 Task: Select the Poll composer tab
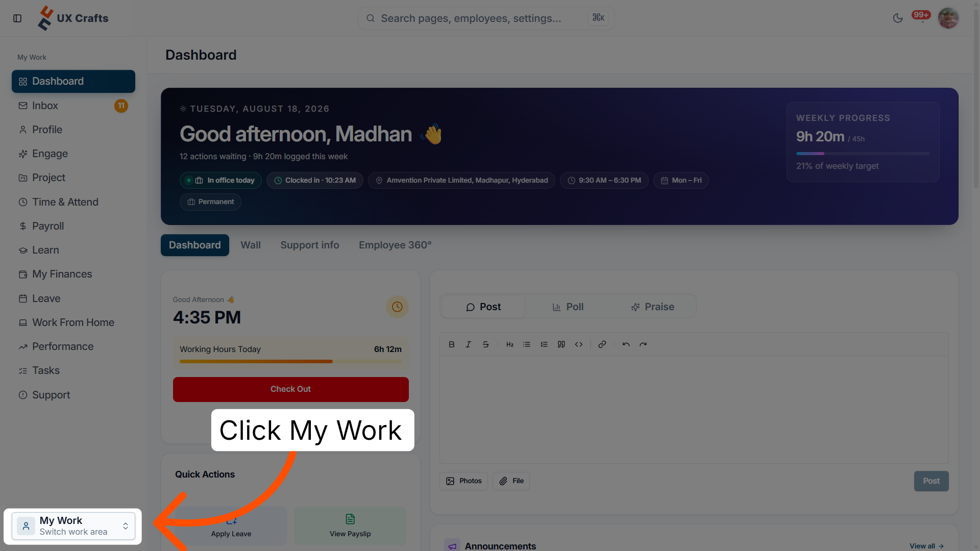point(568,307)
